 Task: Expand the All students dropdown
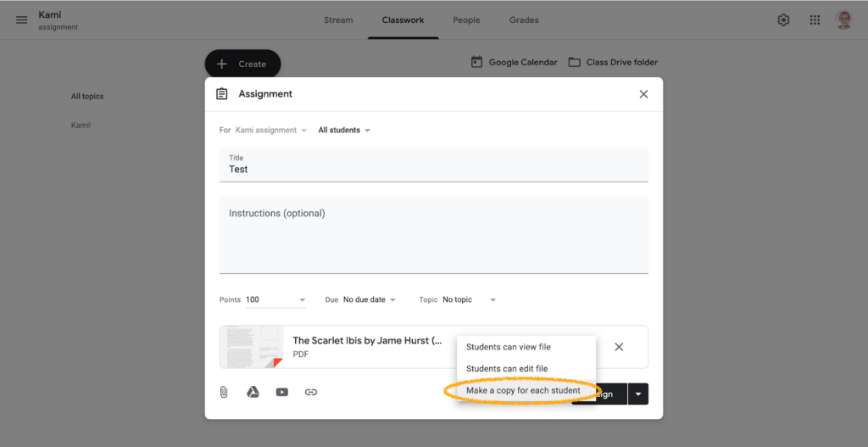(x=344, y=130)
